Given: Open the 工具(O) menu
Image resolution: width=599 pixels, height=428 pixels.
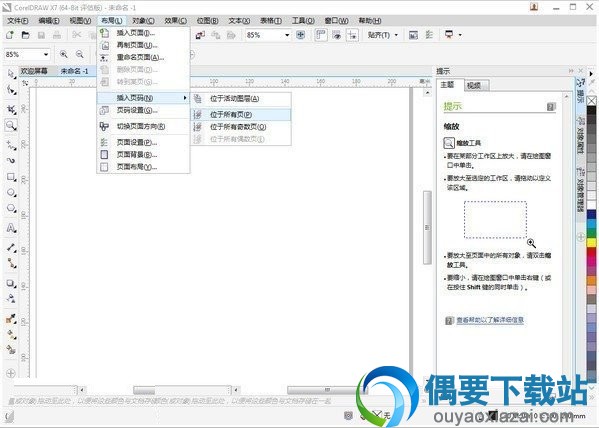Looking at the screenshot, I should [303, 21].
